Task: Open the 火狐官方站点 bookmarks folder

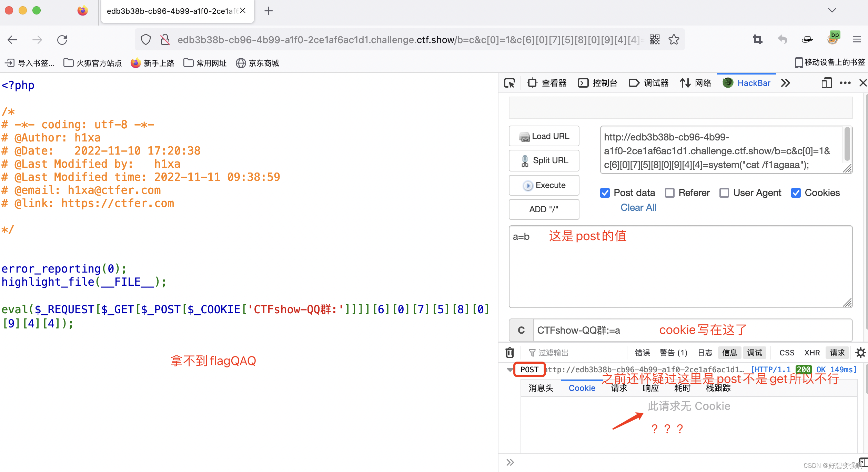Action: [93, 63]
